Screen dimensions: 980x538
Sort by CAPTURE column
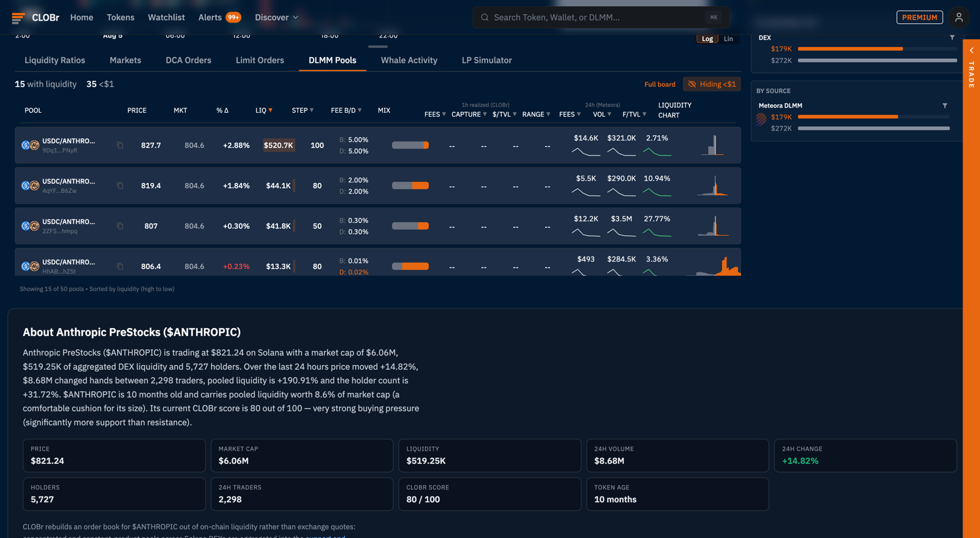point(469,114)
